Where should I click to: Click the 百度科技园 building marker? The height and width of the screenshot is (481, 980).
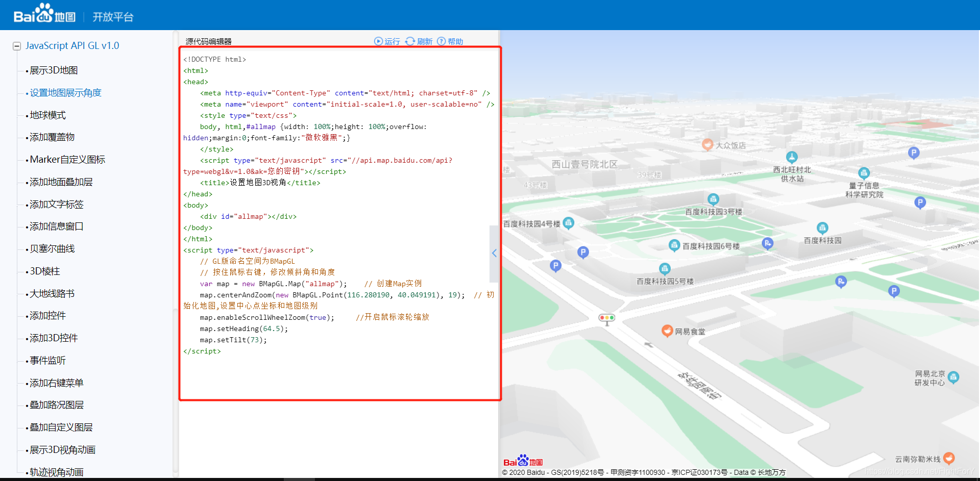coord(822,228)
